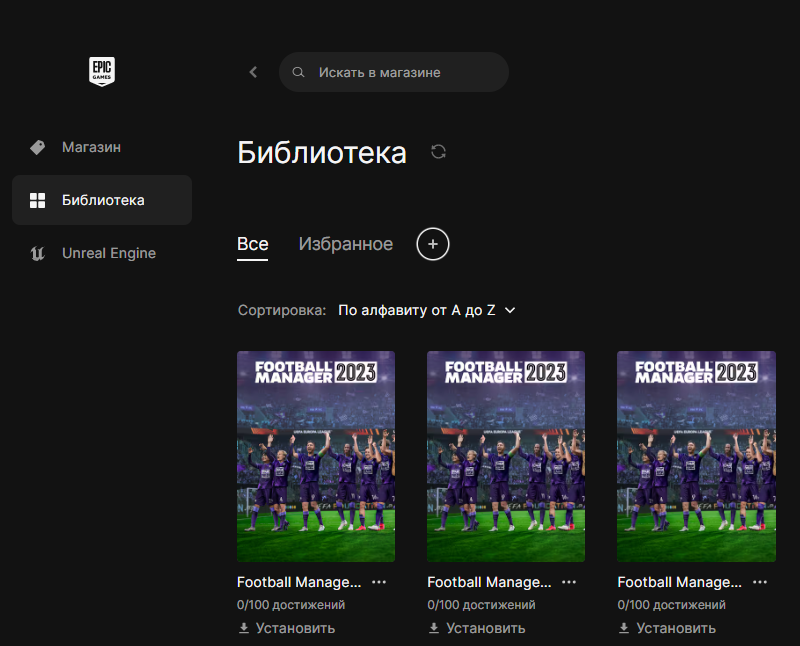
Task: Click the magnifier icon in search bar
Action: pyautogui.click(x=298, y=73)
